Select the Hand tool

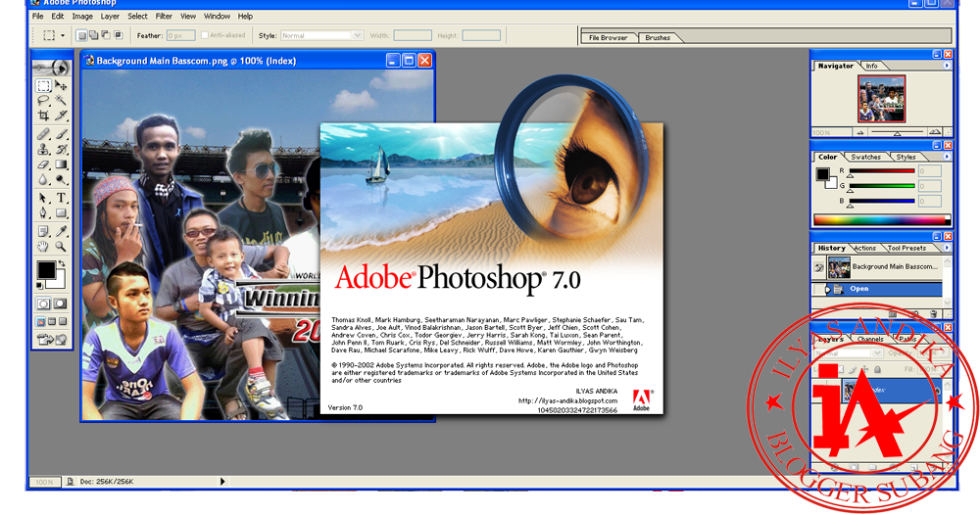click(x=44, y=247)
